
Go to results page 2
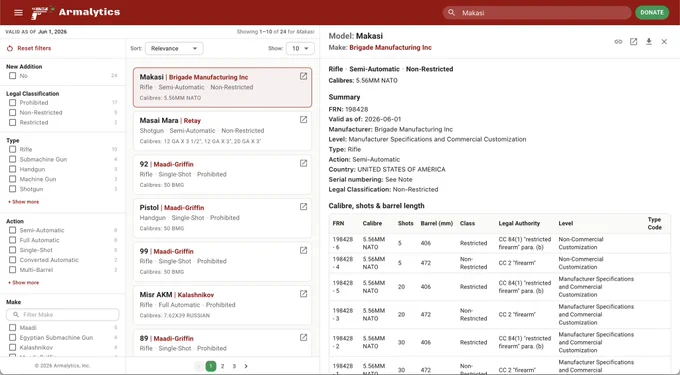222,366
